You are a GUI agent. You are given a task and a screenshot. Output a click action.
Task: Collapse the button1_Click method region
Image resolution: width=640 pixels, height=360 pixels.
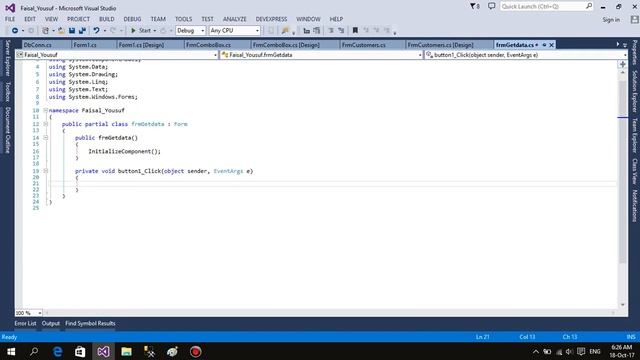tap(46, 171)
